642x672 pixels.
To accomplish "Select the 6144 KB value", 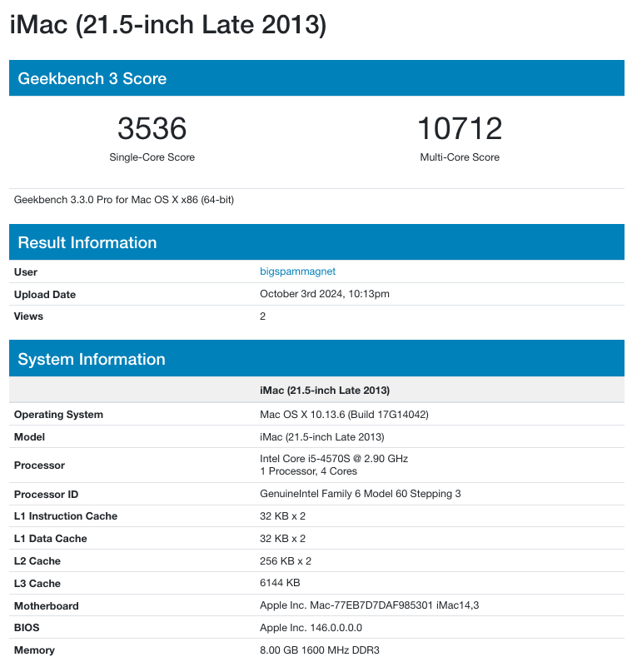I will [280, 583].
